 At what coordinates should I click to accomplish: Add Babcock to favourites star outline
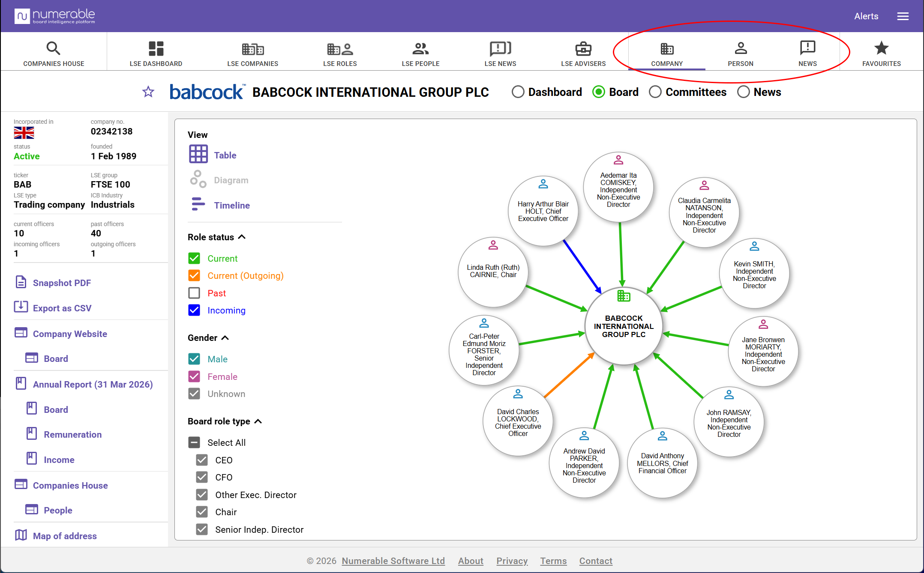pos(148,92)
